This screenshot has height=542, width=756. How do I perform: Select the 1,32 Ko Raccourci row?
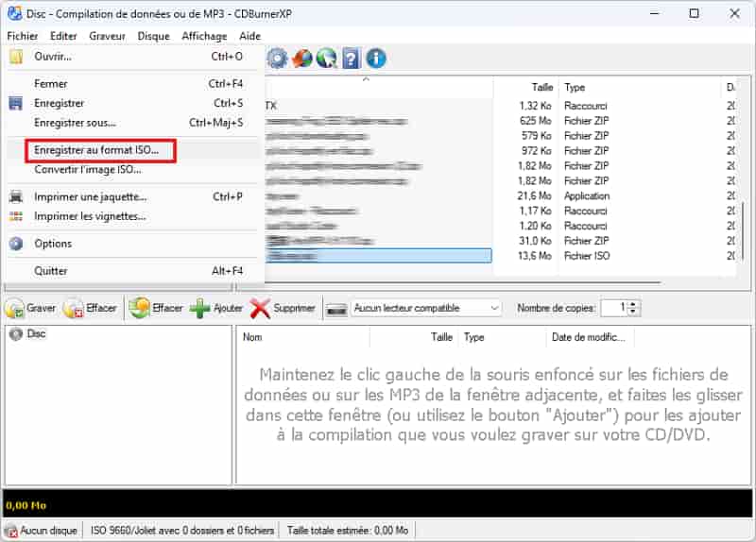tap(499, 106)
